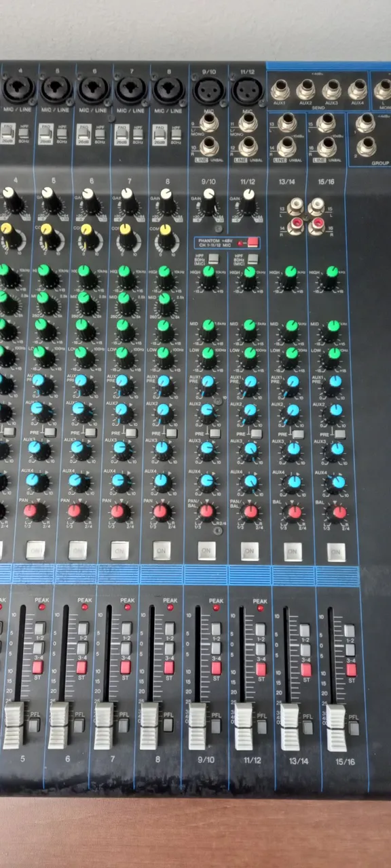
Task: Click the channel 15/16 fader handle
Action: 336,728
